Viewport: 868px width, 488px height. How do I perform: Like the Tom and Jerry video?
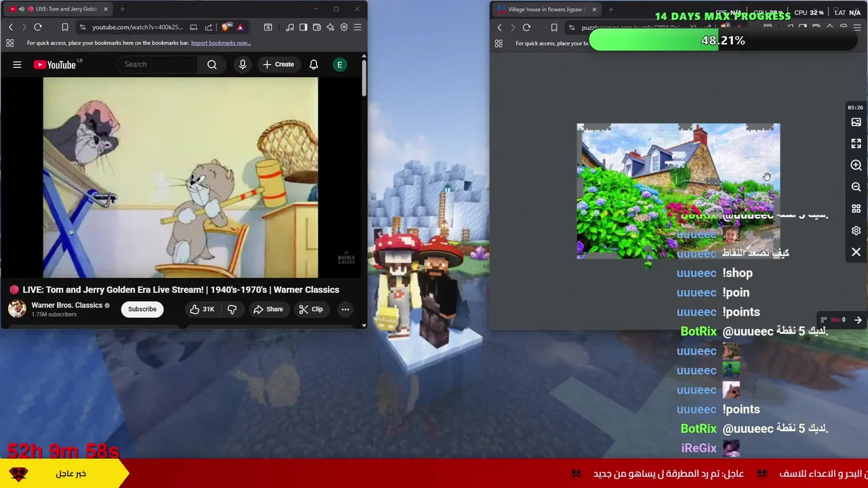202,309
